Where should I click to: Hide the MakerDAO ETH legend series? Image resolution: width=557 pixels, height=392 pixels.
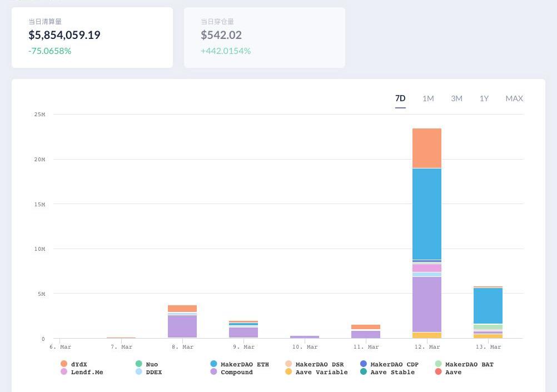[x=244, y=364]
